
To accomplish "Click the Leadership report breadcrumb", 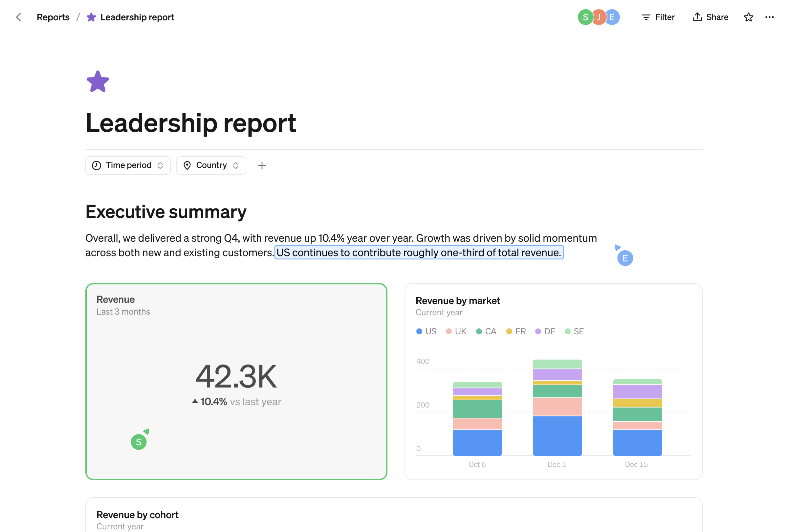I will (137, 17).
